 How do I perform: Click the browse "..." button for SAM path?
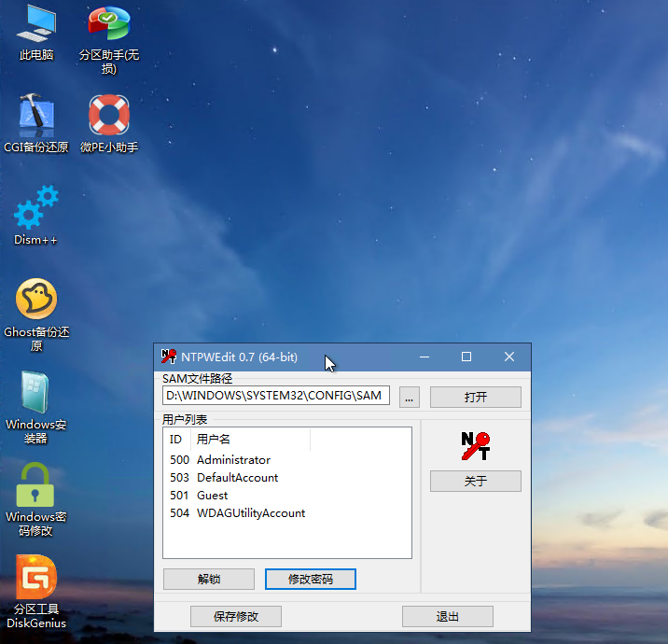409,397
